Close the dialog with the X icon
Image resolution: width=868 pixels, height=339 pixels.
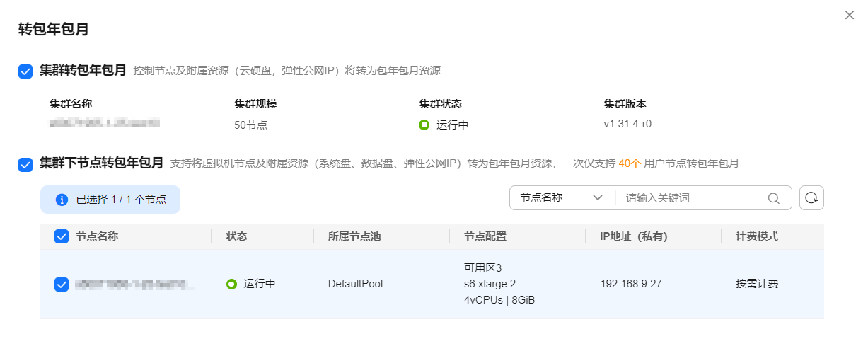(x=850, y=15)
